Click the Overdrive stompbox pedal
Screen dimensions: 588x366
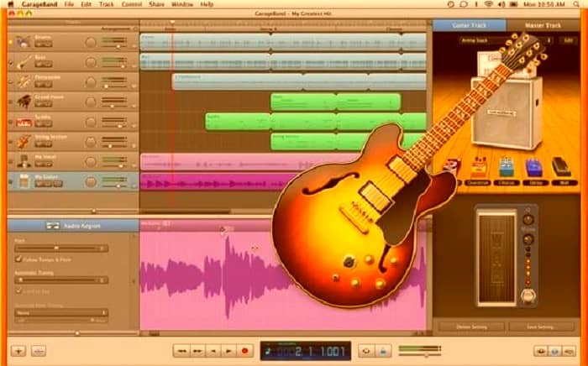478,167
